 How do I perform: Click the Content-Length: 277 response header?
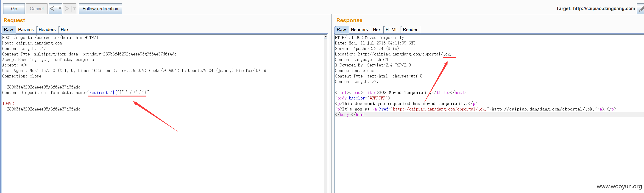point(357,81)
